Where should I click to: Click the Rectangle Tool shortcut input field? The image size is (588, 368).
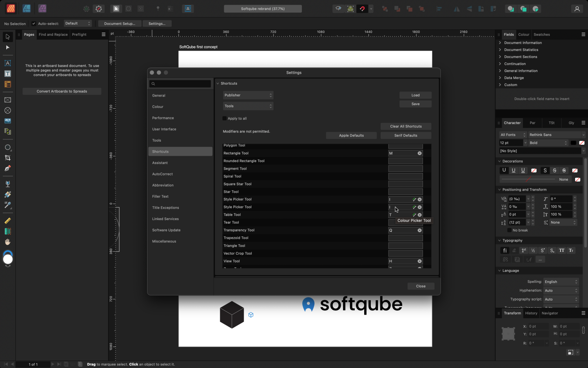pos(404,153)
